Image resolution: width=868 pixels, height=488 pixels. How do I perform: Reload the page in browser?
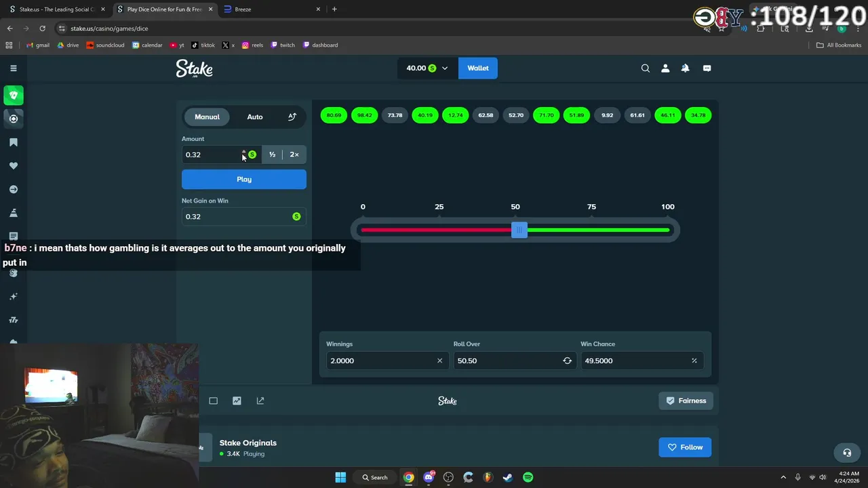42,28
